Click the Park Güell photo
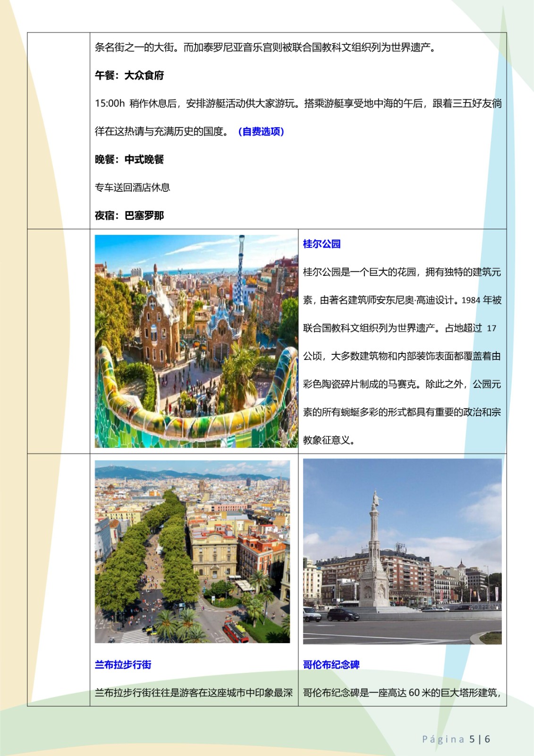The image size is (534, 756). pyautogui.click(x=196, y=341)
